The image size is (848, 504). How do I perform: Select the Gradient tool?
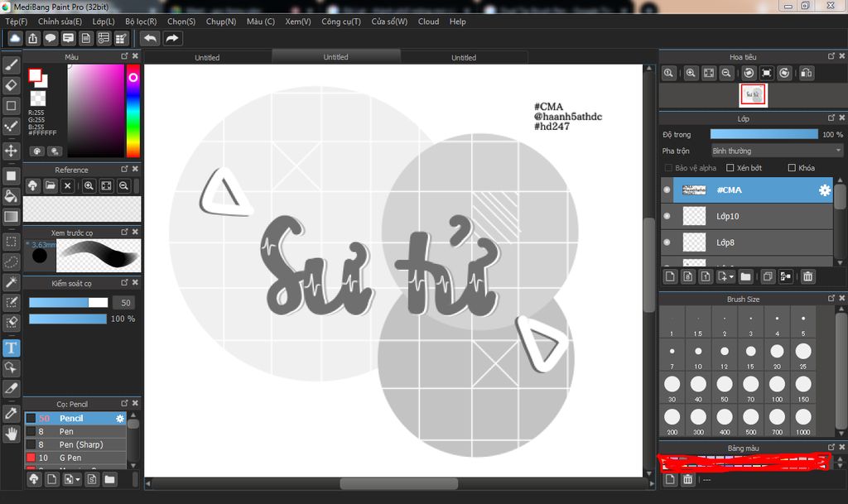[12, 217]
